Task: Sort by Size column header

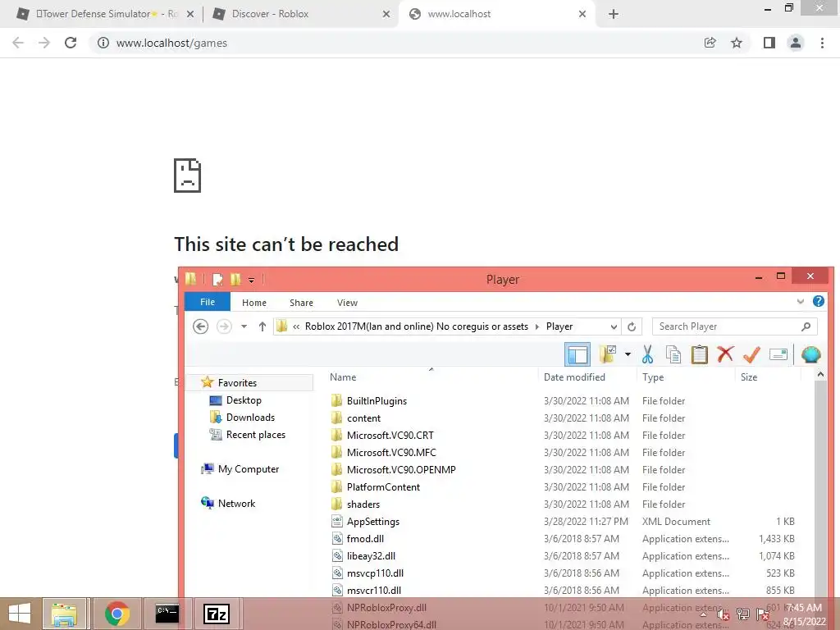Action: (x=749, y=377)
